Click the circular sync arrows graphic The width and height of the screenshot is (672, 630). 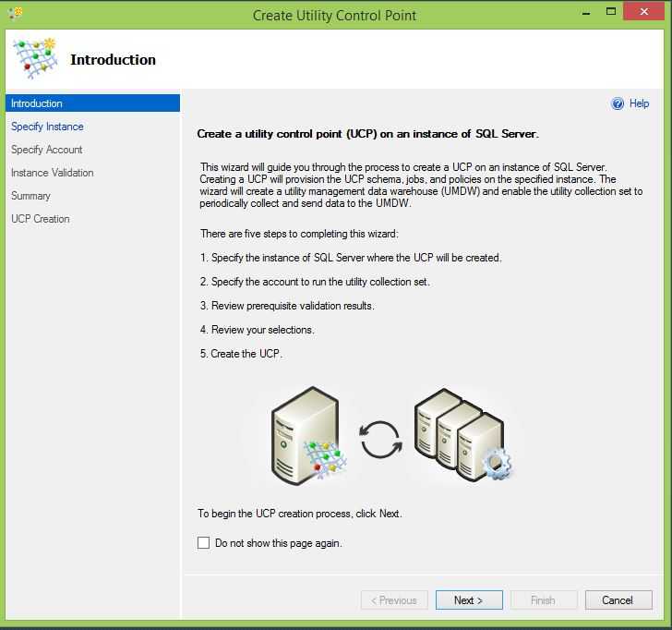coord(380,440)
